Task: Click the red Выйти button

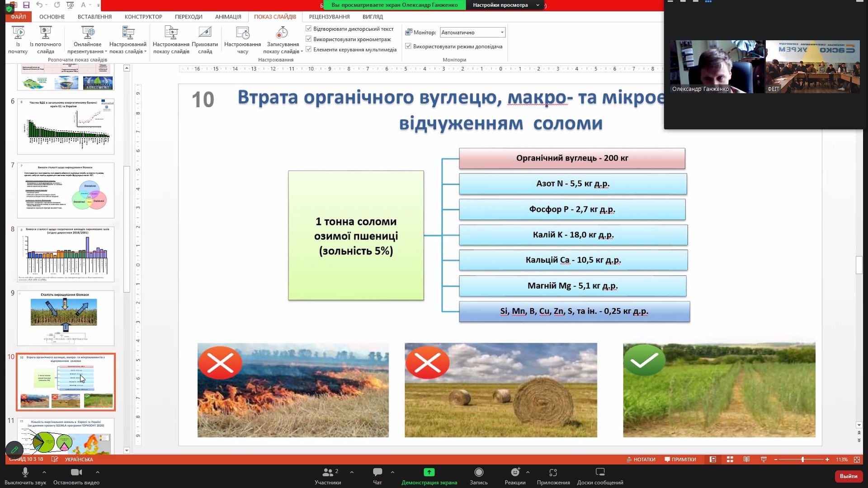Action: point(848,476)
